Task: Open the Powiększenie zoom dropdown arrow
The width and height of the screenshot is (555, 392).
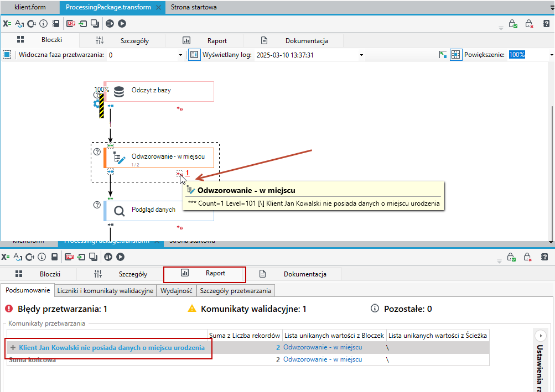Action: point(552,55)
